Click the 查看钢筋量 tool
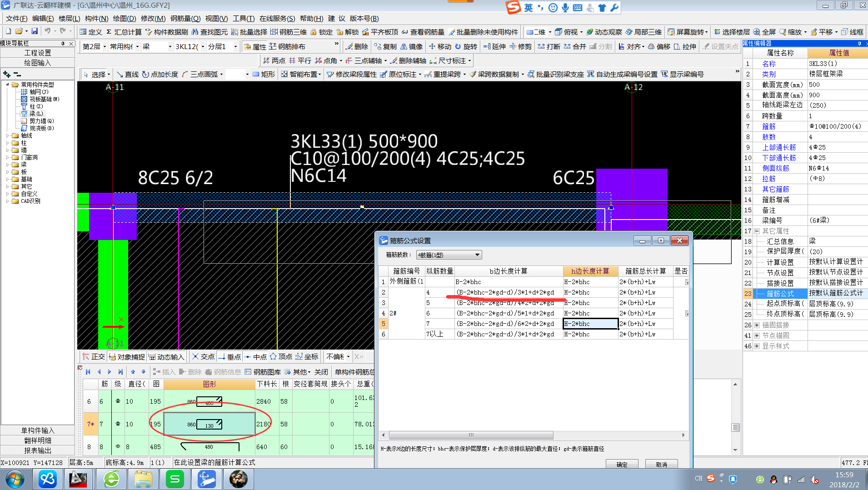 tap(423, 32)
